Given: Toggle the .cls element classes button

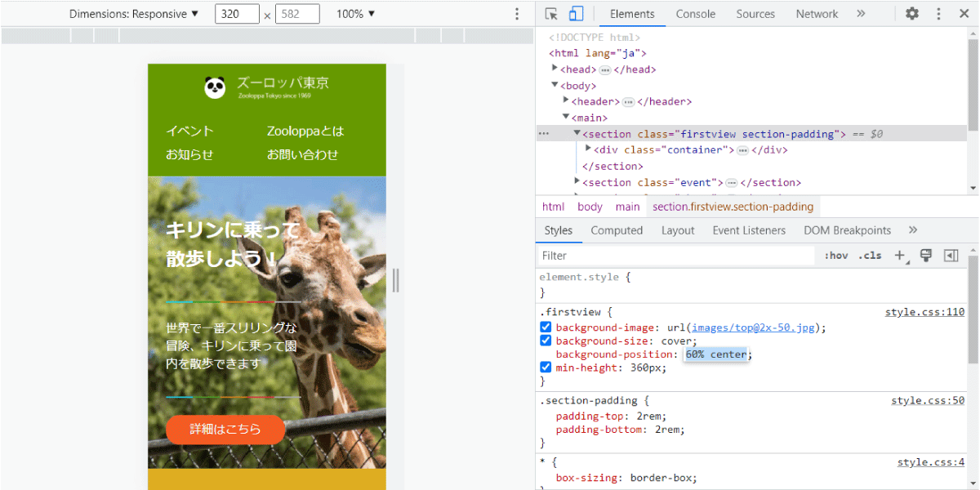Looking at the screenshot, I should 871,256.
